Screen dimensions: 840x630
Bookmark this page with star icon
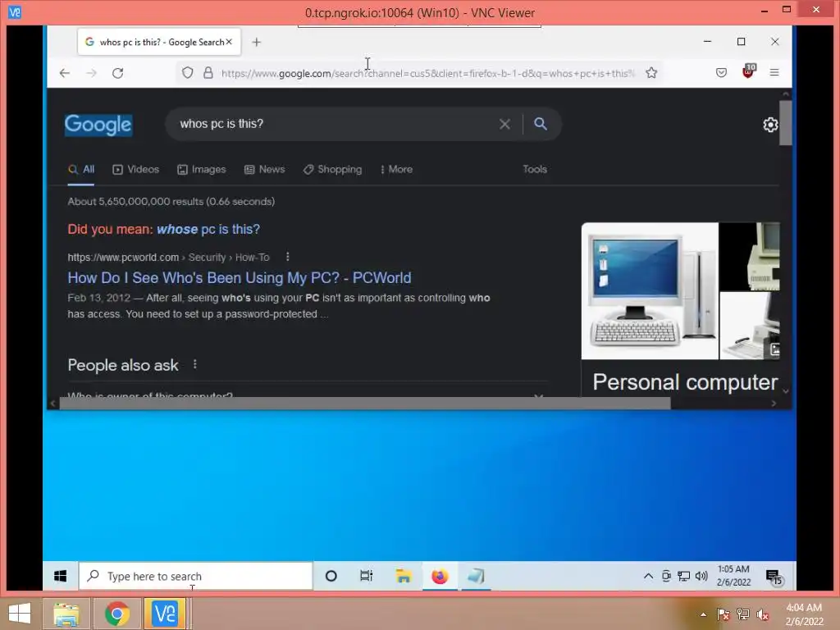651,72
